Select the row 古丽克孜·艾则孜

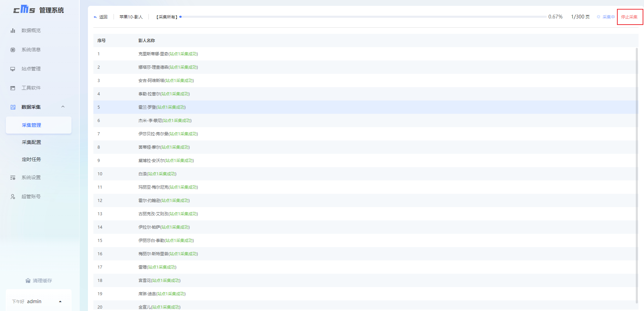coord(366,214)
